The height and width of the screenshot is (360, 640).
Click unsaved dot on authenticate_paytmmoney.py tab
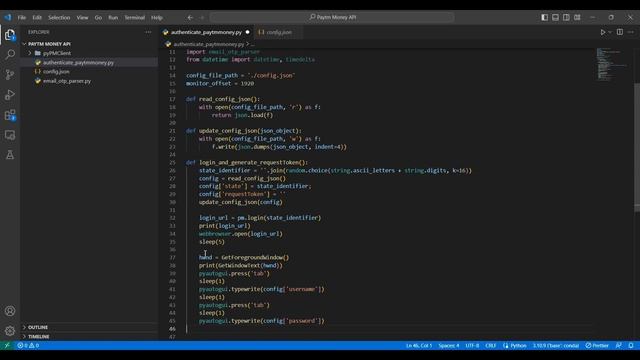point(248,32)
